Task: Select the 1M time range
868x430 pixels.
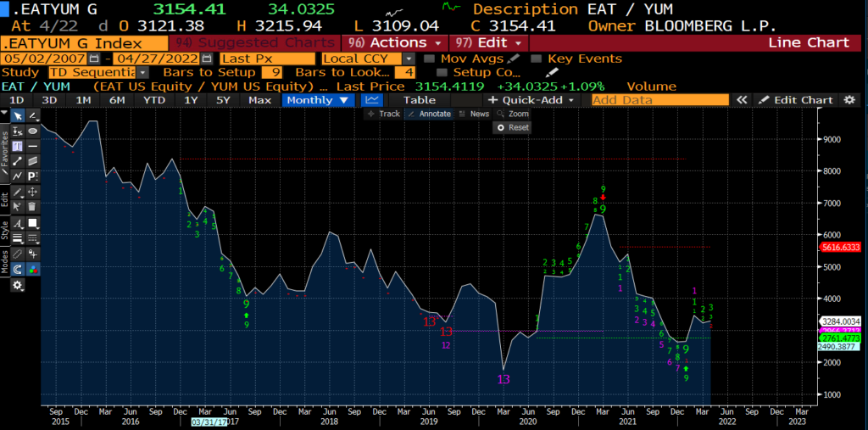Action: point(83,100)
